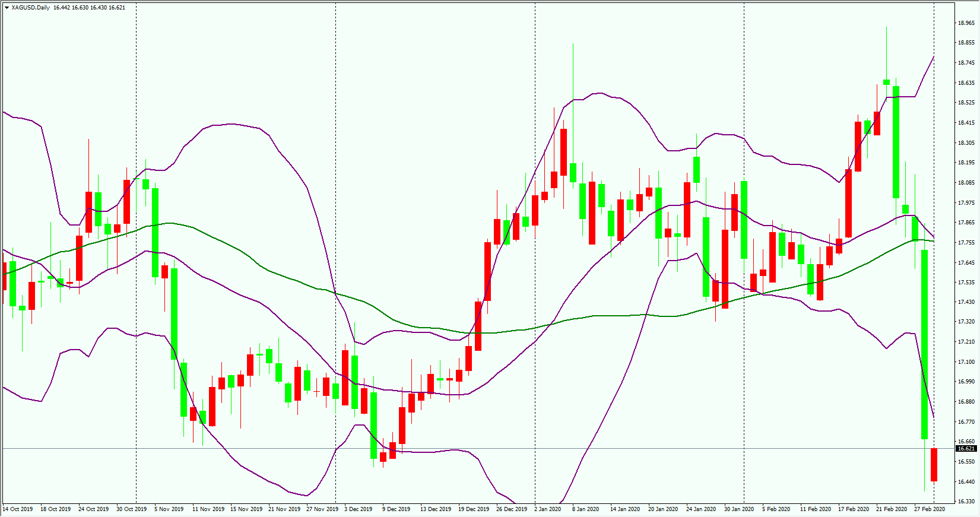This screenshot has height=517, width=980.
Task: Click the 18.525 price scale value
Action: tap(966, 103)
